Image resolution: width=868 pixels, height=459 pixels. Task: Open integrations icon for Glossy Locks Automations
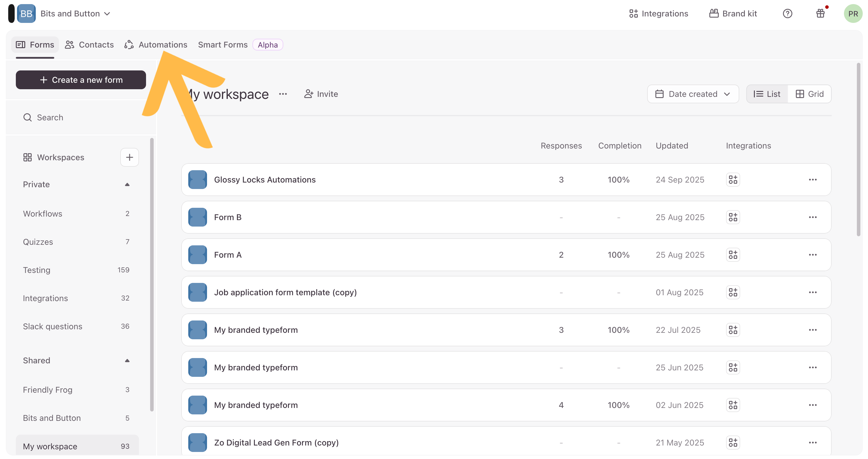point(733,179)
